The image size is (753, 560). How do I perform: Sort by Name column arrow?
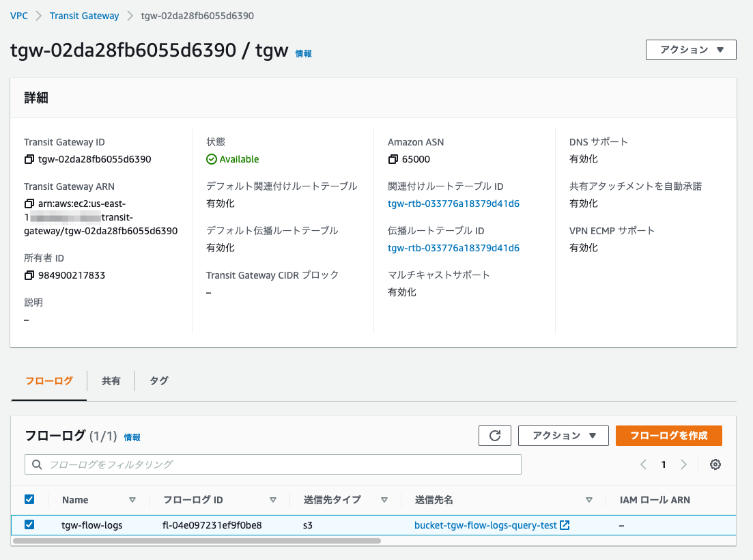(x=132, y=500)
